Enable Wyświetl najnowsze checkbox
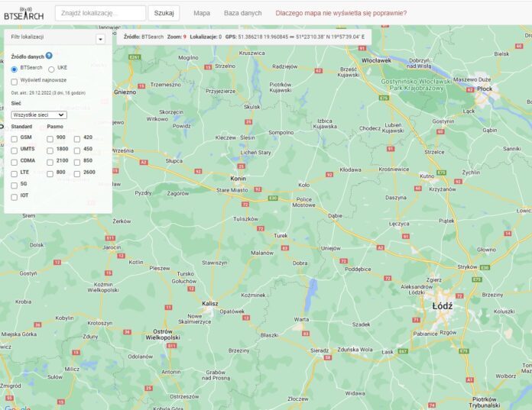 coord(15,80)
